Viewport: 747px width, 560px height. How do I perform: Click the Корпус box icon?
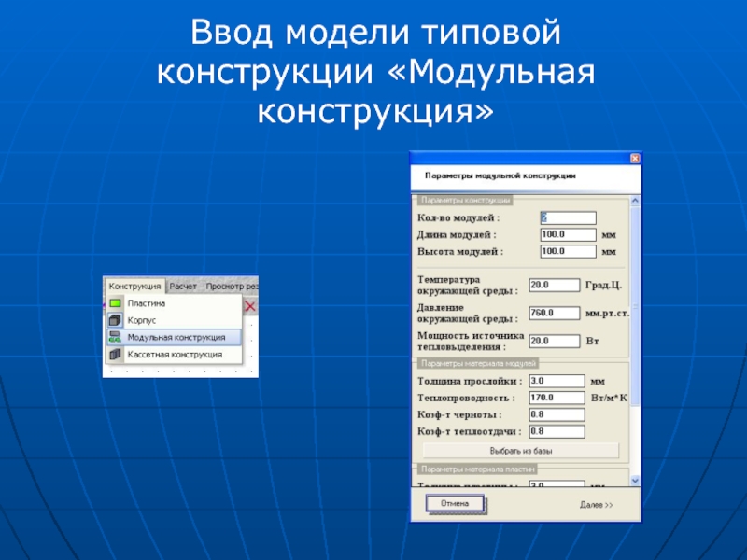coord(115,320)
